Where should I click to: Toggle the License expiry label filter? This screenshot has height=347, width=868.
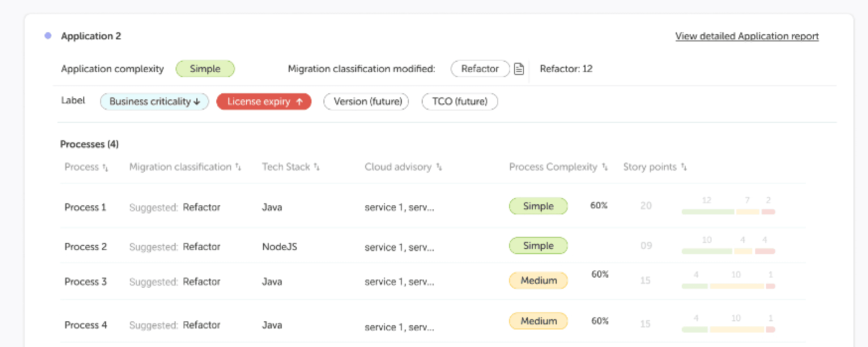click(264, 102)
